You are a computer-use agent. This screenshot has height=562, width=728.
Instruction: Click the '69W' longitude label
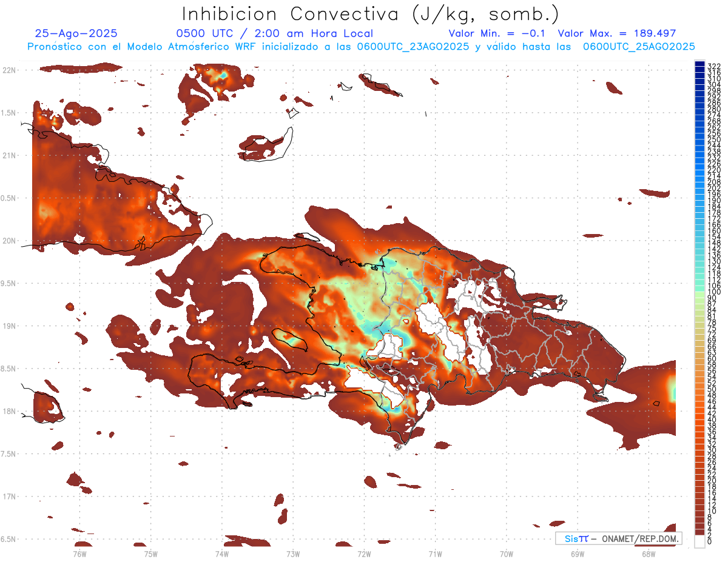pyautogui.click(x=577, y=554)
